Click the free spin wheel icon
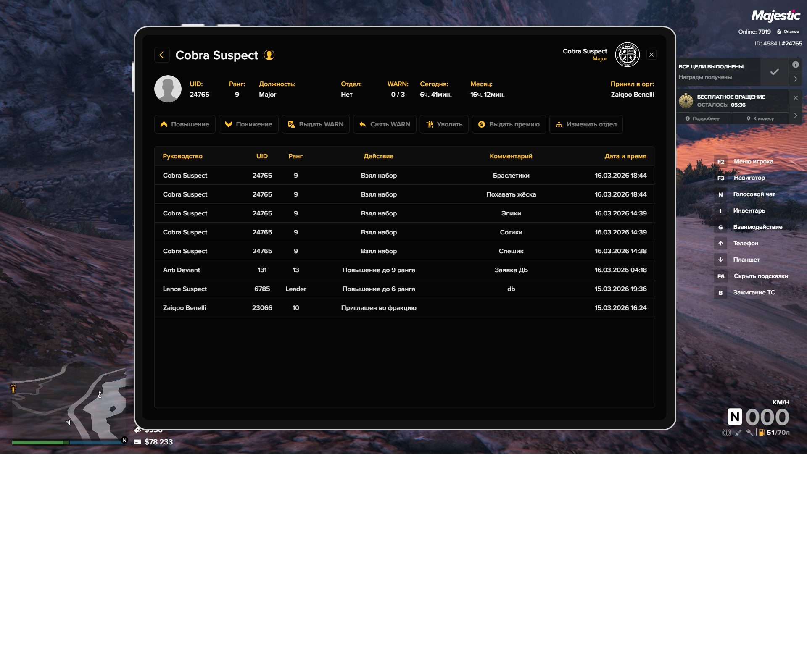Viewport: 807px width, 672px height. [686, 101]
